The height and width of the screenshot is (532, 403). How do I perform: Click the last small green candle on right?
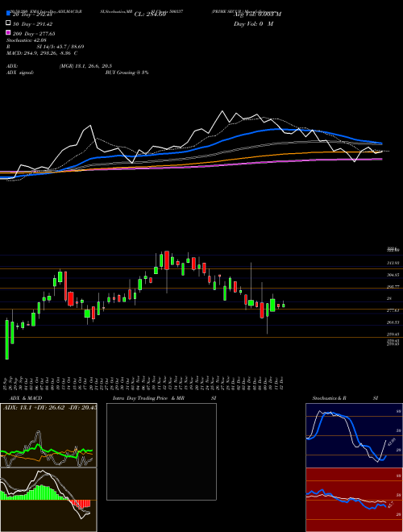click(284, 305)
